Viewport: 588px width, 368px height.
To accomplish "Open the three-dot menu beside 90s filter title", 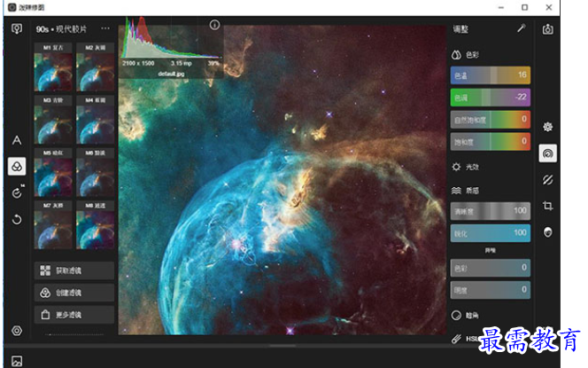I will pos(105,28).
